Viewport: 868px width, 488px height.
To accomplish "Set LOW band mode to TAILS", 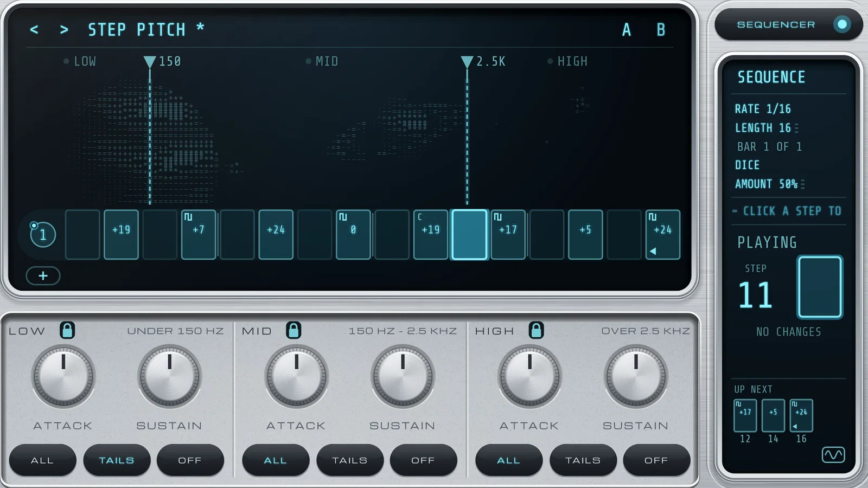I will point(117,460).
